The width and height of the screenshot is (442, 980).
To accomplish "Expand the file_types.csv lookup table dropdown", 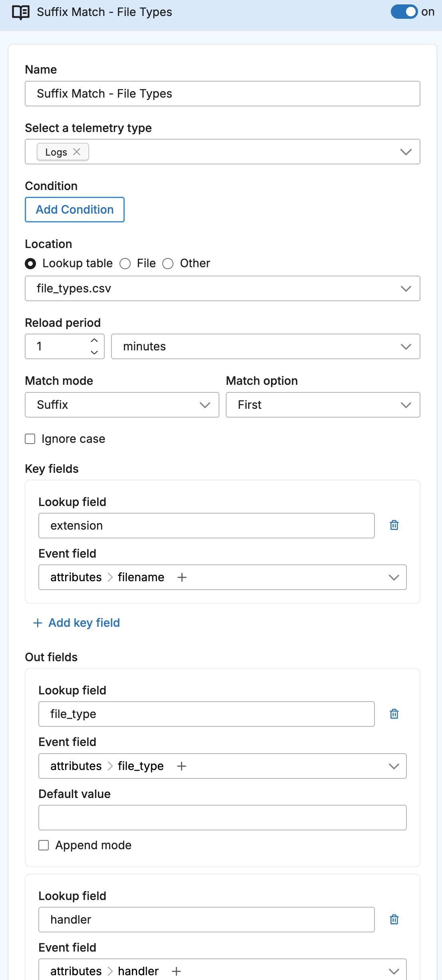I will (222, 288).
